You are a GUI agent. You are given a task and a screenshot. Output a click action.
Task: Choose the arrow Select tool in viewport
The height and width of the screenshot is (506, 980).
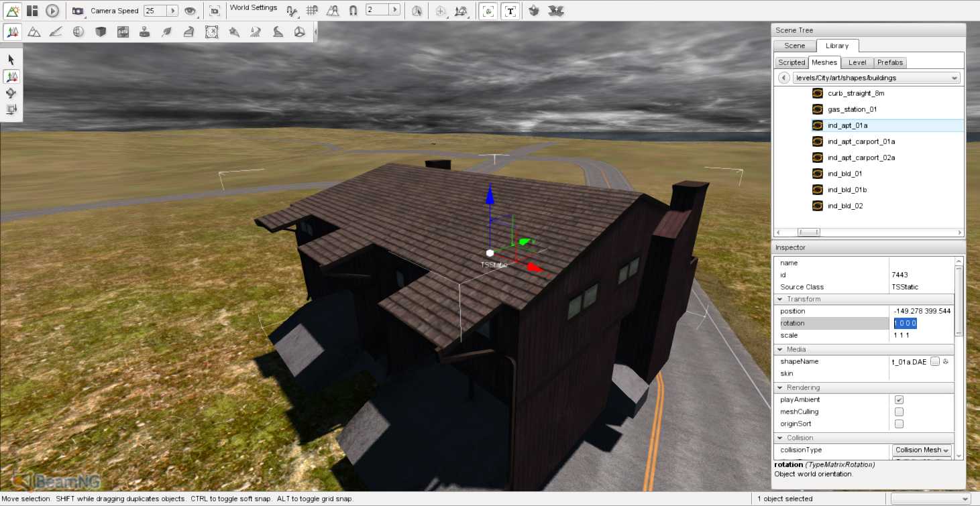coord(11,60)
